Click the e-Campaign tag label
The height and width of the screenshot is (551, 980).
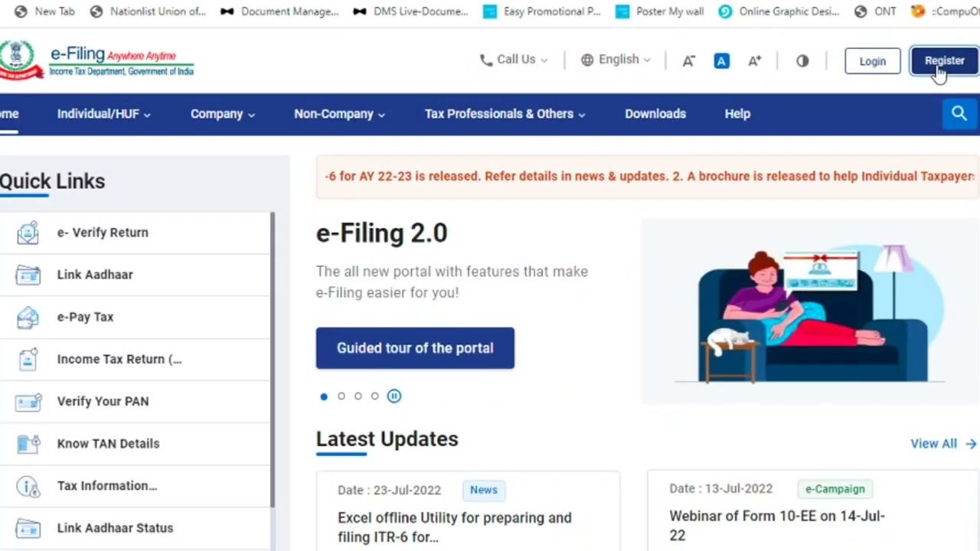(835, 489)
